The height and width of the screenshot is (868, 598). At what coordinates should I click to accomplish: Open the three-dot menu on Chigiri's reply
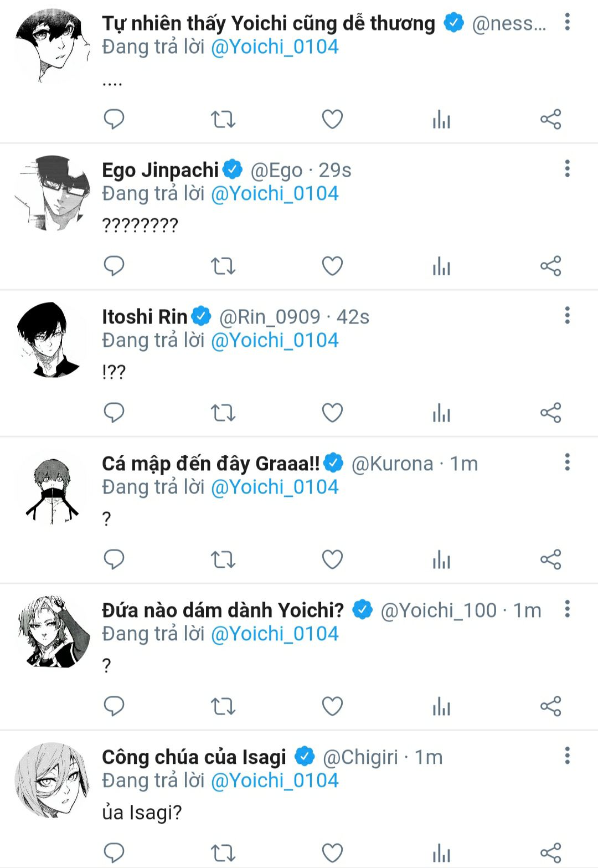point(567,756)
